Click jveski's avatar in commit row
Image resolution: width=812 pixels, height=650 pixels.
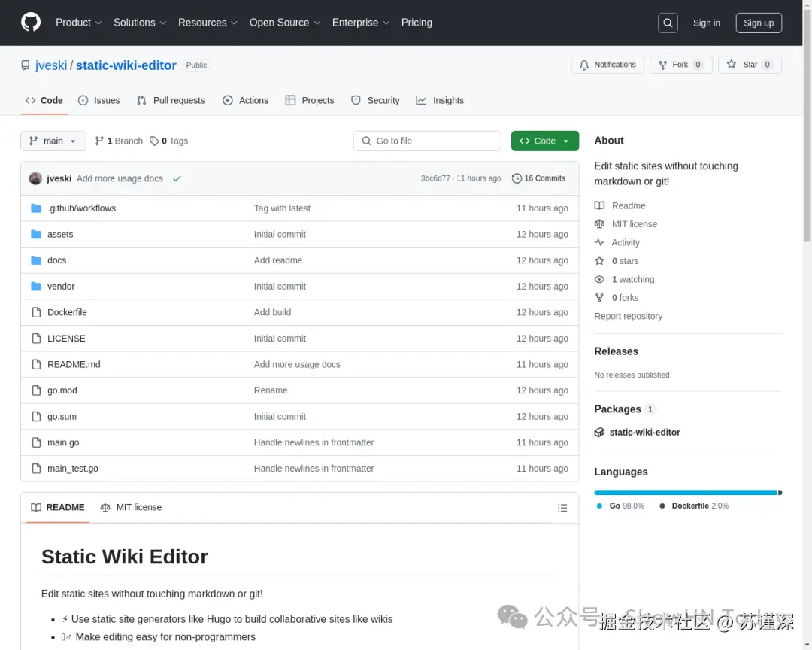click(x=35, y=178)
